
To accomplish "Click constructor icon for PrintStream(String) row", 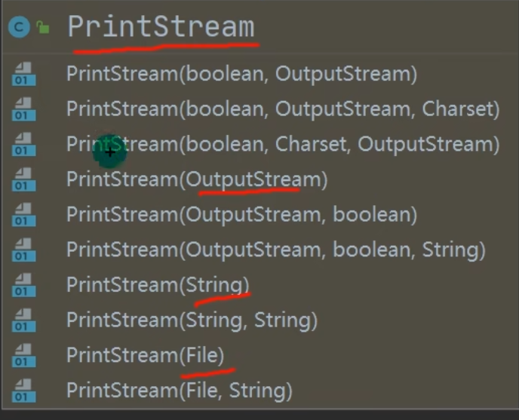I will pos(23,286).
